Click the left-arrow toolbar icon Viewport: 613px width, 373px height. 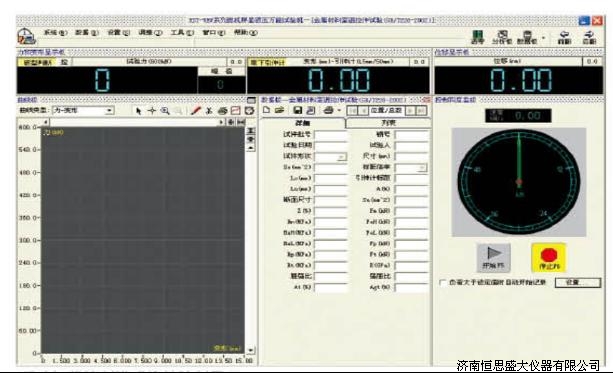(x=564, y=38)
